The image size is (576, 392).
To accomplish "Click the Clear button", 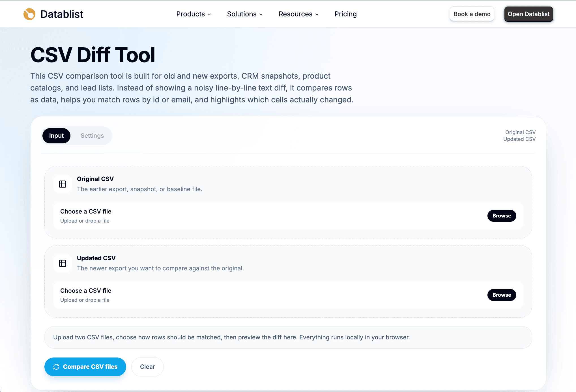I will [147, 367].
